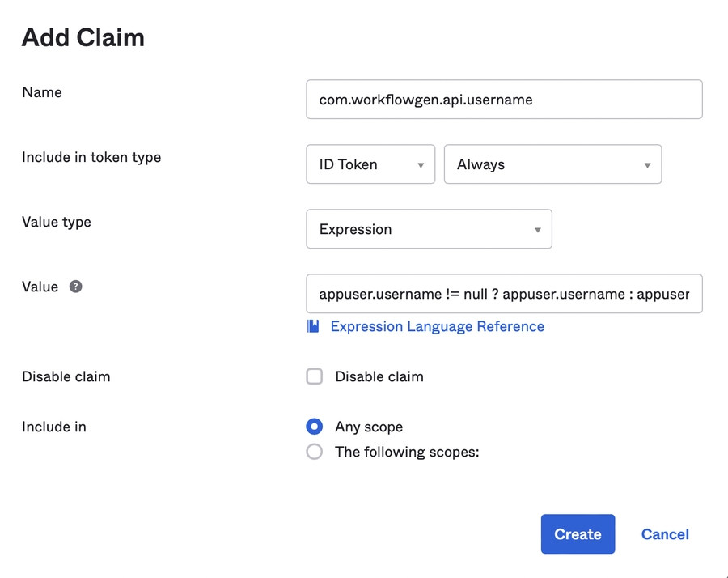Screen dimensions: 728x578
Task: Click the book icon beside Expression Language Reference
Action: point(313,326)
